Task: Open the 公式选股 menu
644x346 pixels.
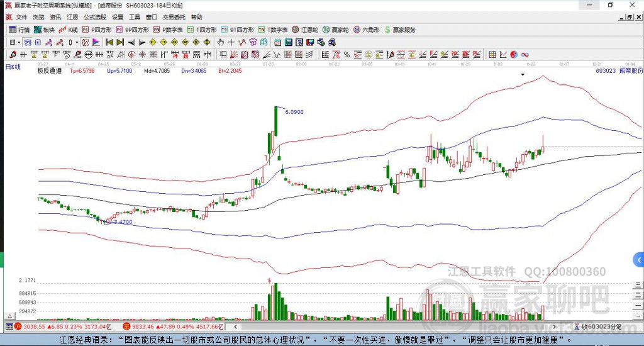Action: click(95, 17)
